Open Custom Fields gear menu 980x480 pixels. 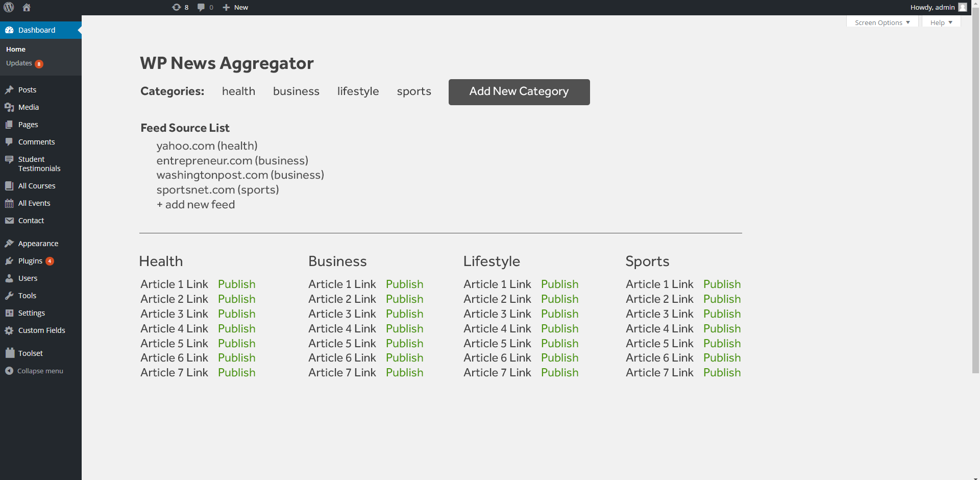click(x=41, y=330)
